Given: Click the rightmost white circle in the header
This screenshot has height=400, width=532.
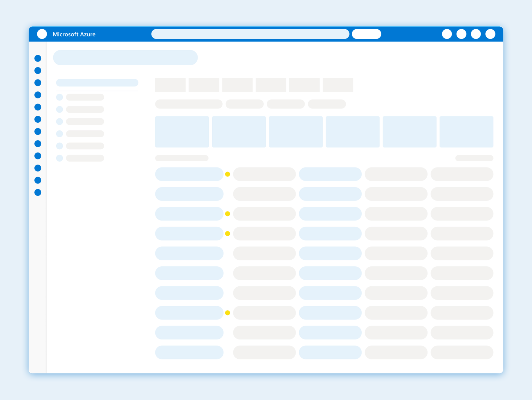Looking at the screenshot, I should [490, 34].
